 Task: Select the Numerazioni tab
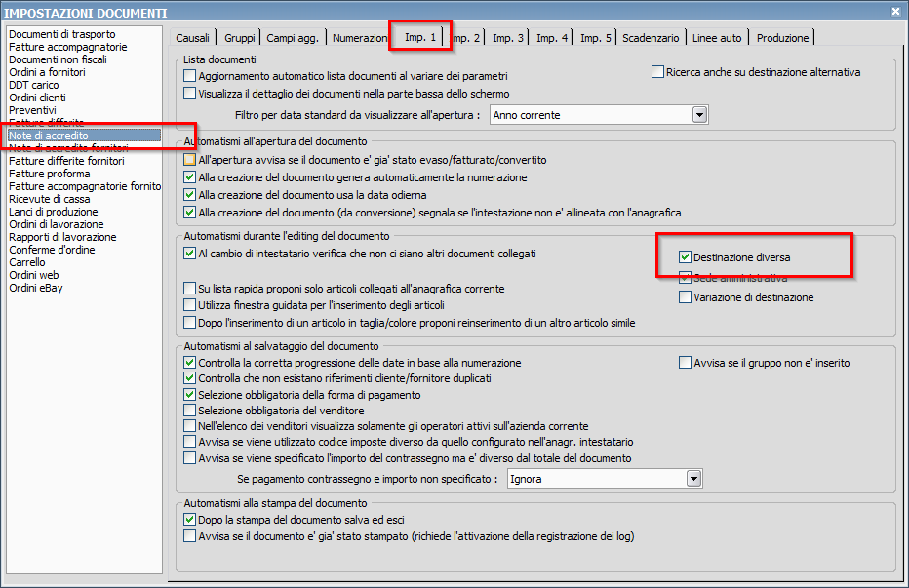click(360, 38)
